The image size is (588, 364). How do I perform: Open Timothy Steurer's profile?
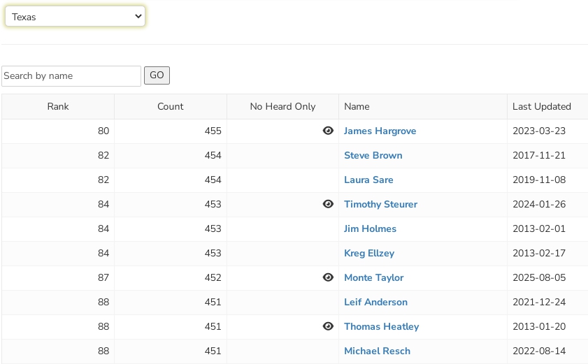coord(380,205)
